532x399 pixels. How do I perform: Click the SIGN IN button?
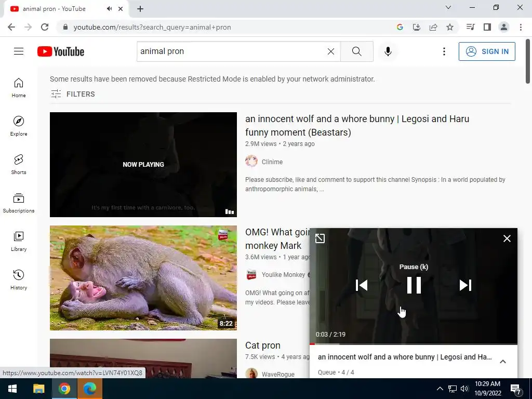point(487,51)
